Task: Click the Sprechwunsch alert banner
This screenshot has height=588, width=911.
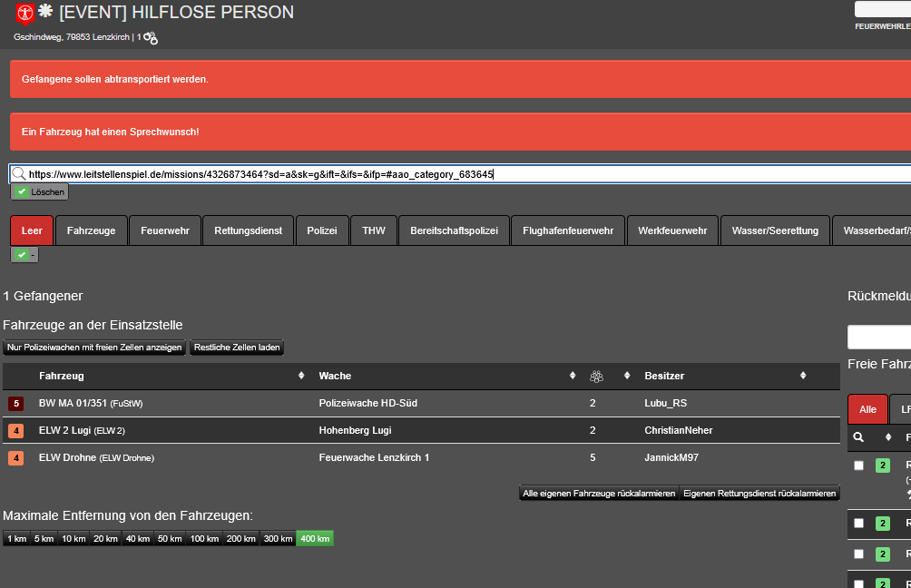Action: (460, 132)
